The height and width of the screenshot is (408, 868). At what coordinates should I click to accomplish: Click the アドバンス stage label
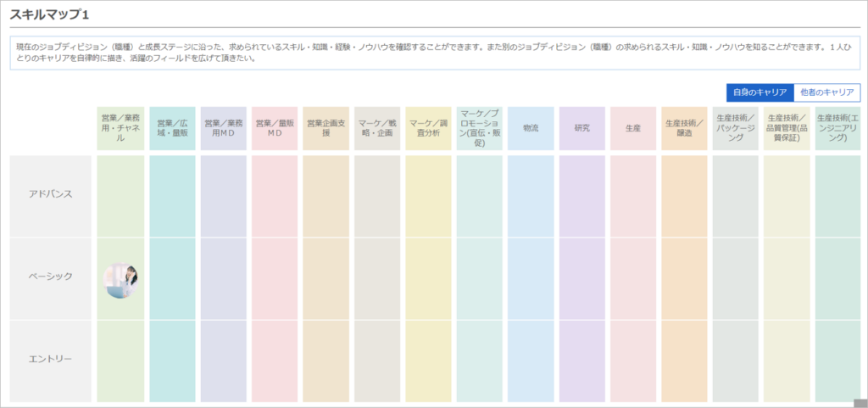(50, 194)
